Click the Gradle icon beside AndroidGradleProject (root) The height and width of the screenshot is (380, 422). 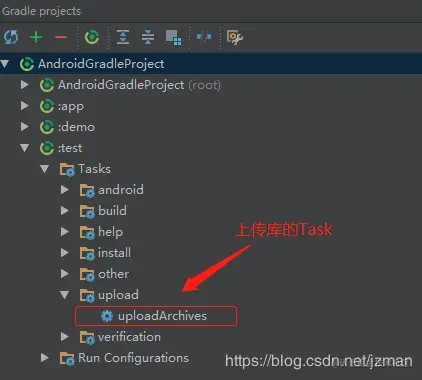47,85
